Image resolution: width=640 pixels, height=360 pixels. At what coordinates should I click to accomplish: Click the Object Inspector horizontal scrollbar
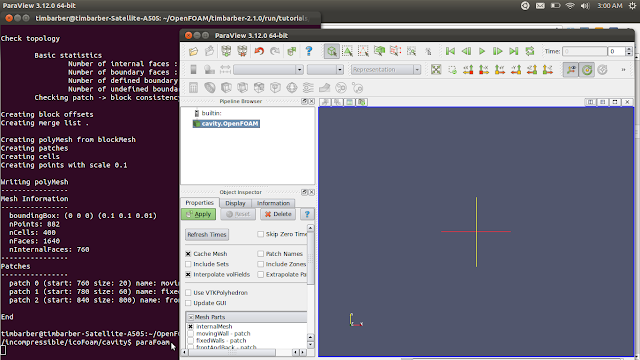[x=232, y=352]
